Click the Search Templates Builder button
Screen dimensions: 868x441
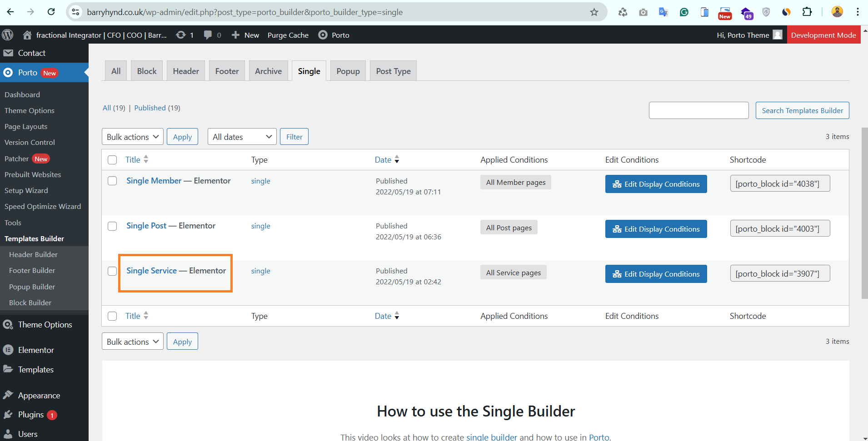pos(802,110)
